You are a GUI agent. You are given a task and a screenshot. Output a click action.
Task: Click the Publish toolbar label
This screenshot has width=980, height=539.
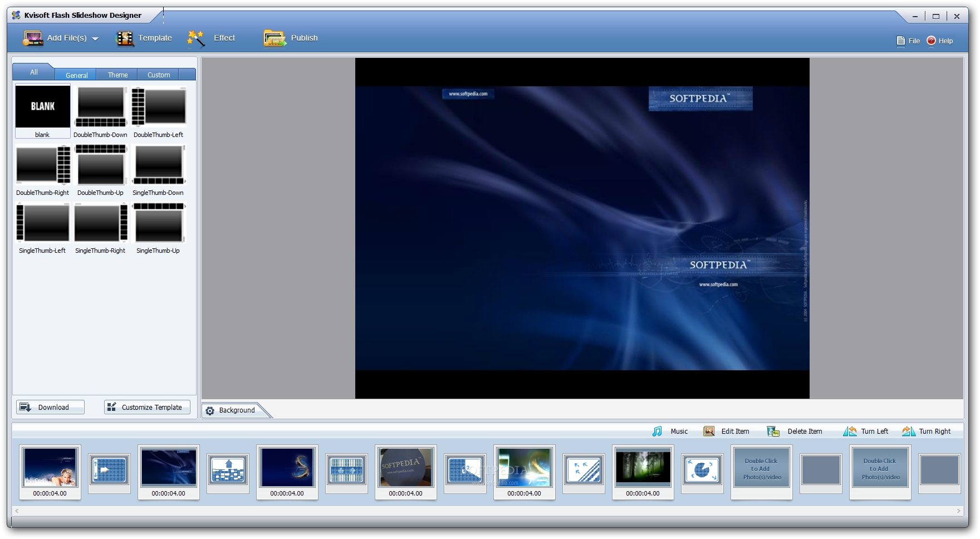click(x=304, y=38)
